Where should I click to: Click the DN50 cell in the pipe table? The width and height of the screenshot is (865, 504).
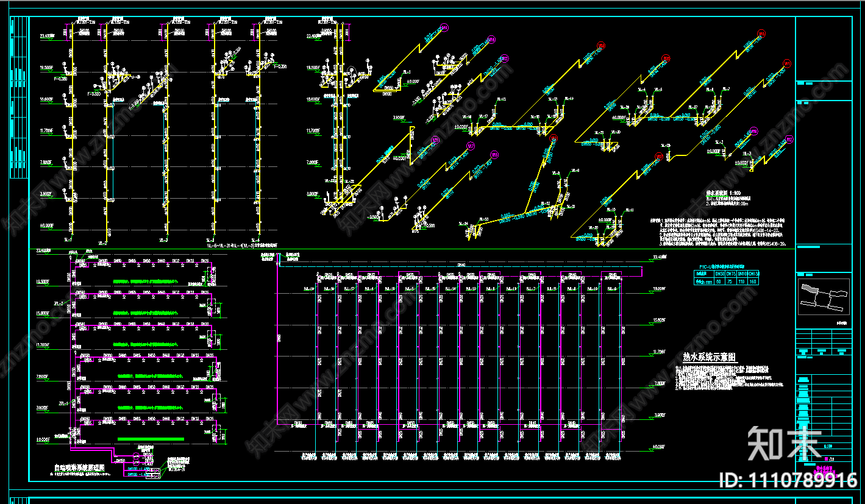pyautogui.click(x=720, y=274)
